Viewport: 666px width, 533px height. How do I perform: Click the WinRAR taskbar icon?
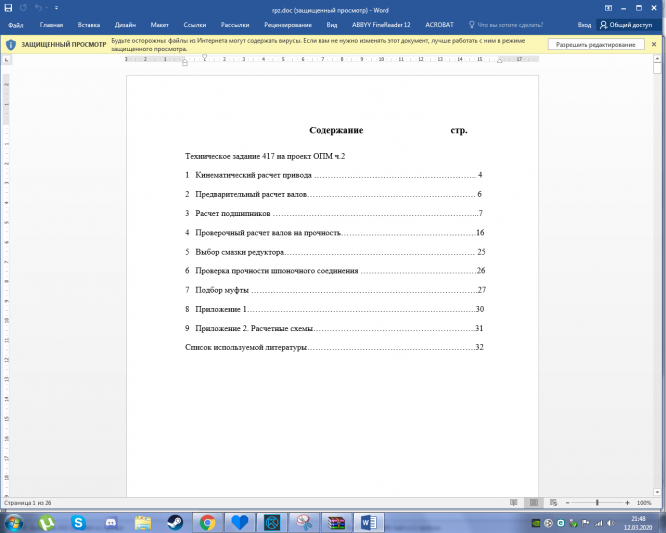click(335, 522)
